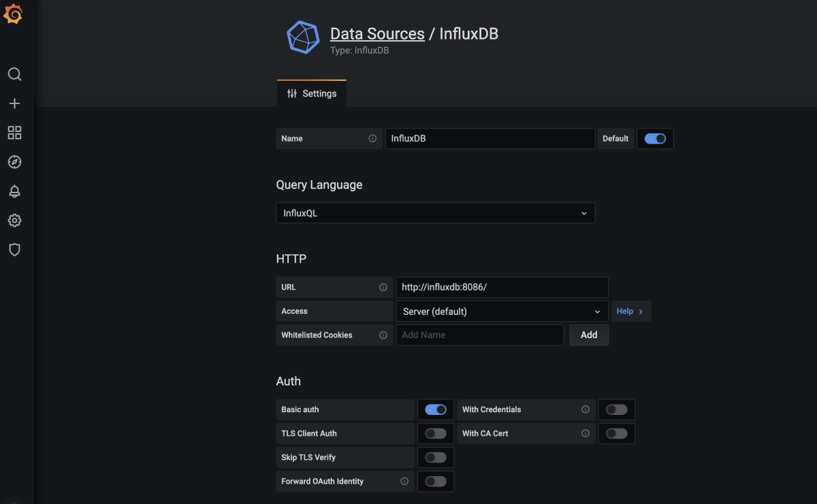
Task: Open the Dashboards grid icon
Action: pyautogui.click(x=14, y=133)
